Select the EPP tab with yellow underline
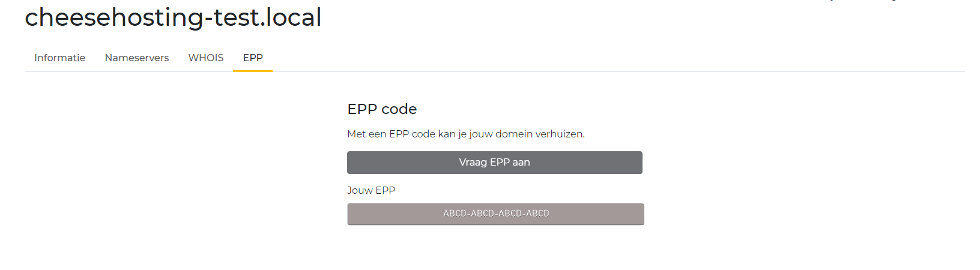This screenshot has height=270, width=980. tap(253, 58)
